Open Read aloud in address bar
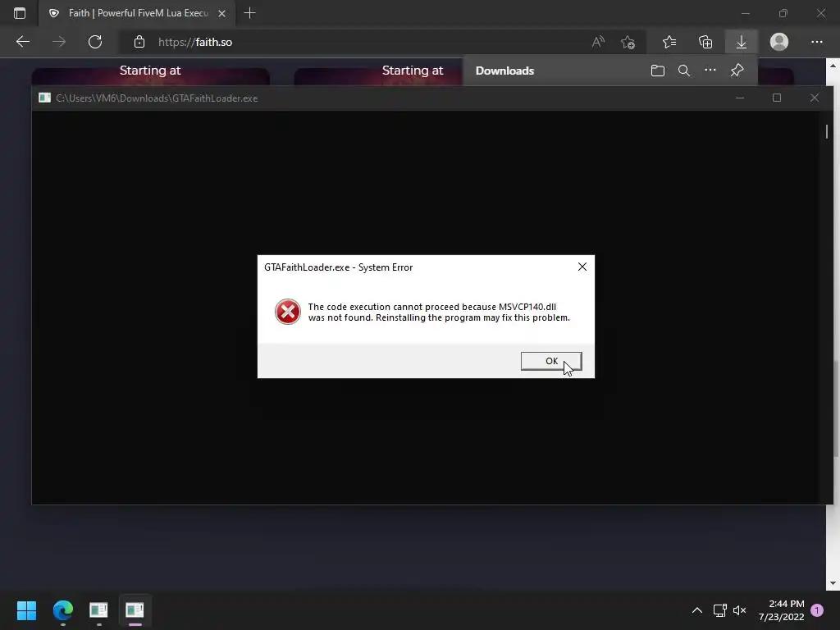Screen dimensions: 840x630 coord(598,42)
